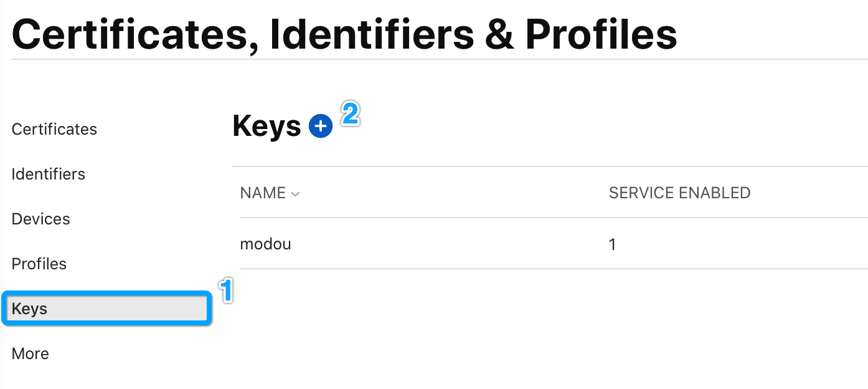Open the Profiles sidebar item
The width and height of the screenshot is (868, 389).
click(x=39, y=264)
